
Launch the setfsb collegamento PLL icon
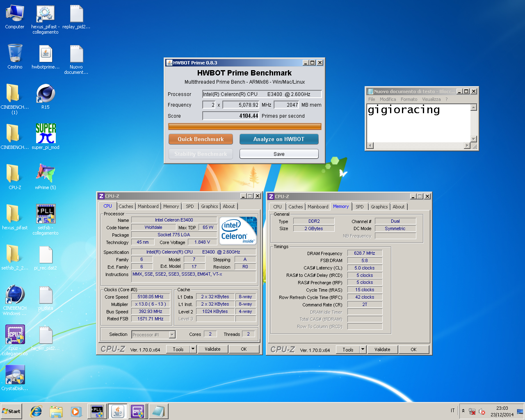coord(46,219)
